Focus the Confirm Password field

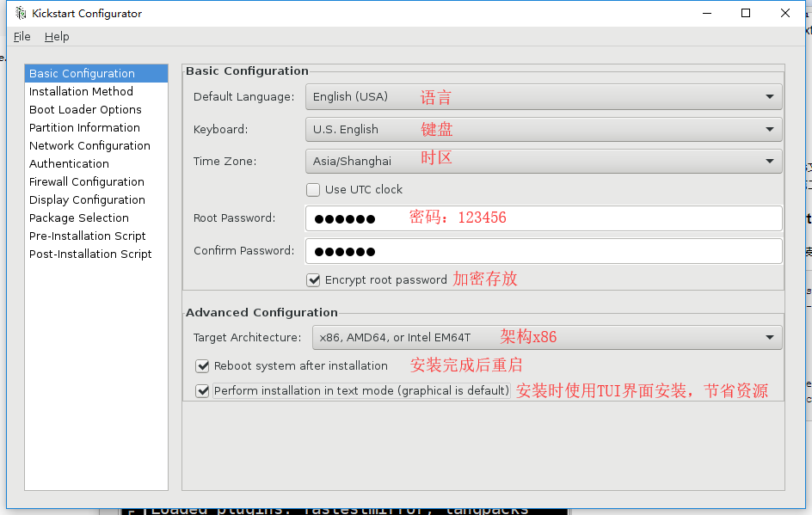click(544, 251)
